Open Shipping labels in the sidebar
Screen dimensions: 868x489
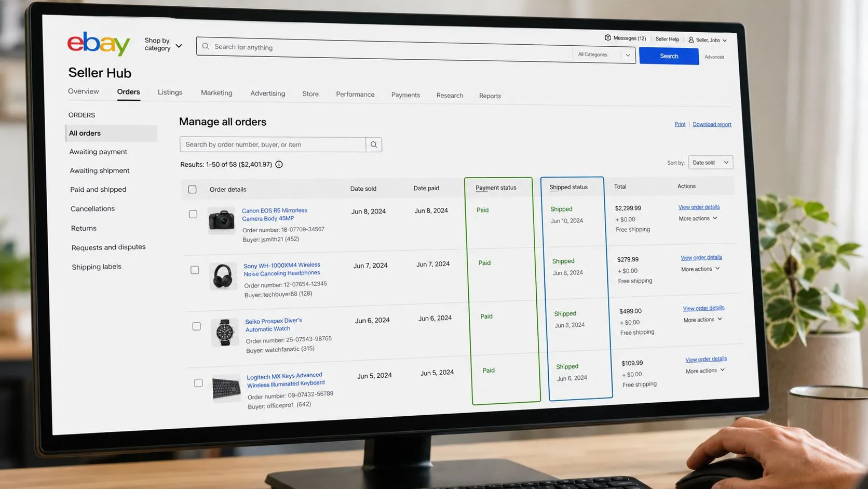97,267
